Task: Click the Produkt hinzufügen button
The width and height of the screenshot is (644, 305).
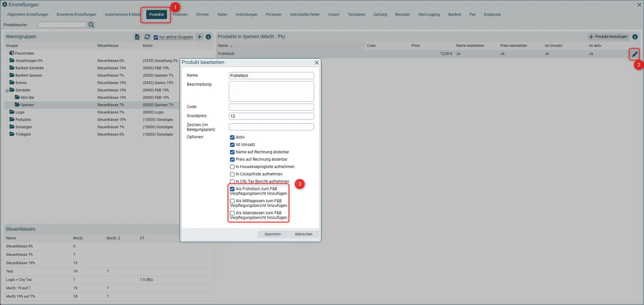Action: click(x=608, y=37)
